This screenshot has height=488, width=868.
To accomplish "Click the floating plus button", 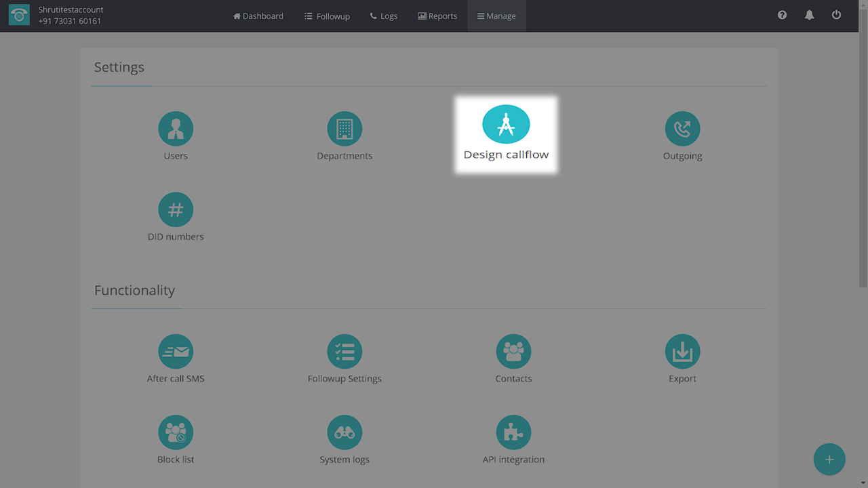I will coord(829,460).
